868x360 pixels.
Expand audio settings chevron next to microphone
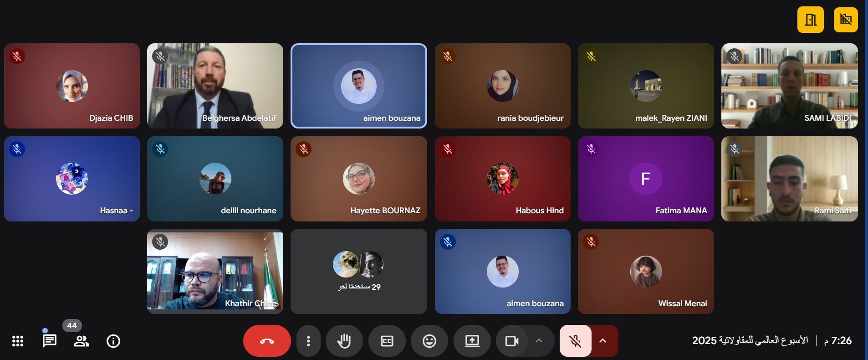pos(603,341)
